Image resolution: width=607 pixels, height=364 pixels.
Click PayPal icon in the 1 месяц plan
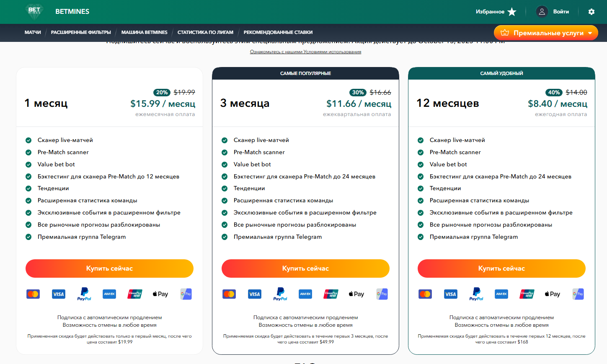coord(84,294)
